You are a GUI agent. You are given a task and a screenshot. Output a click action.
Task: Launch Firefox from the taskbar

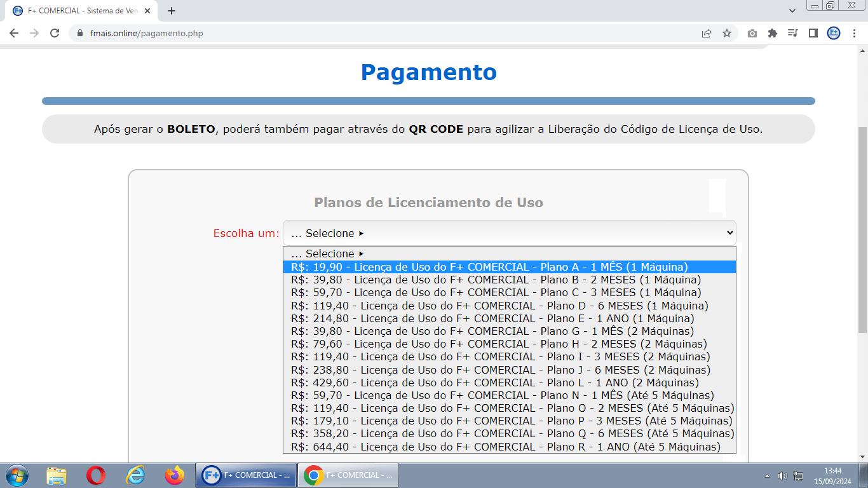coord(174,475)
